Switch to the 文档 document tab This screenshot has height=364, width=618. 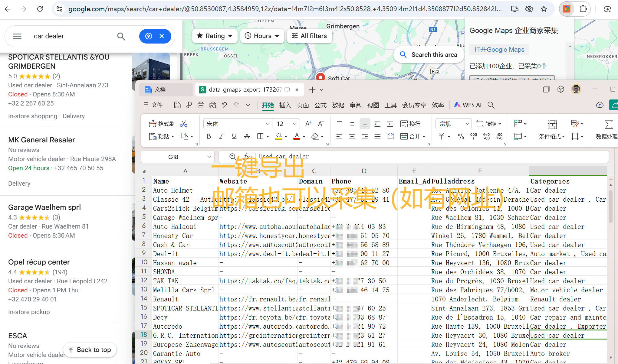166,89
